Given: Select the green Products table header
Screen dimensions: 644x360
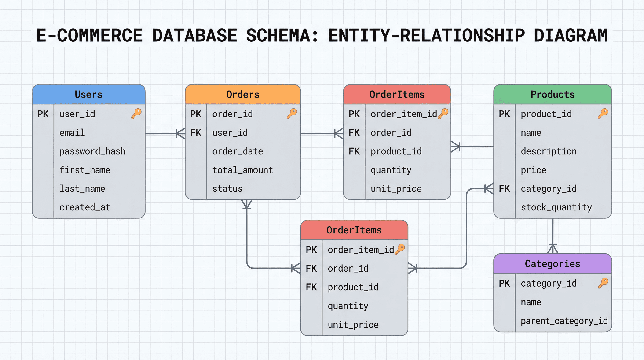Looking at the screenshot, I should click(x=553, y=94).
